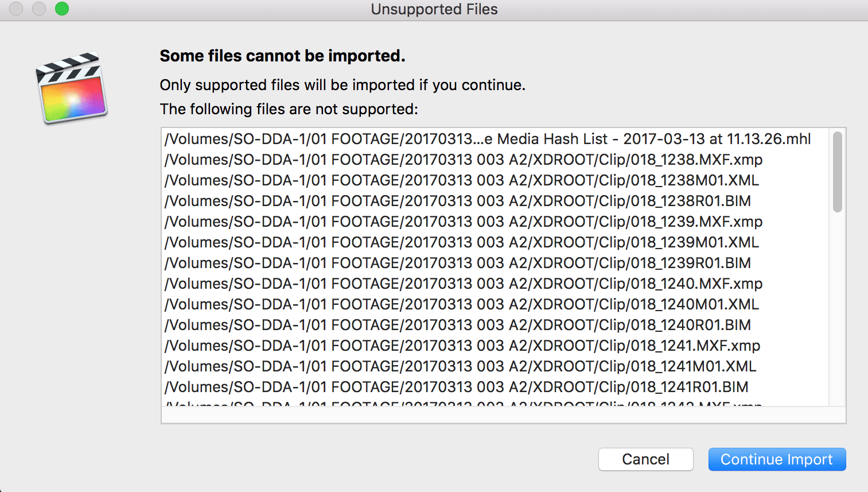Screen dimensions: 868x492
Task: Click the Final Cut Pro clapperboard icon
Action: click(x=71, y=87)
